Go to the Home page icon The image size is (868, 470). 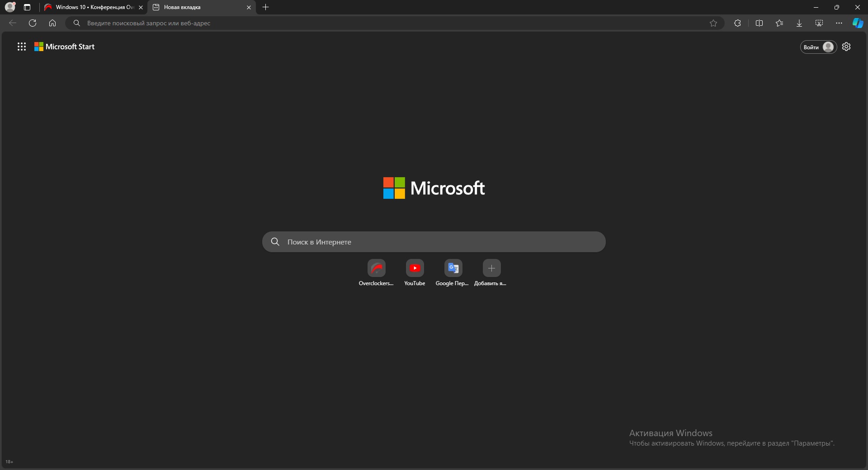tap(52, 23)
